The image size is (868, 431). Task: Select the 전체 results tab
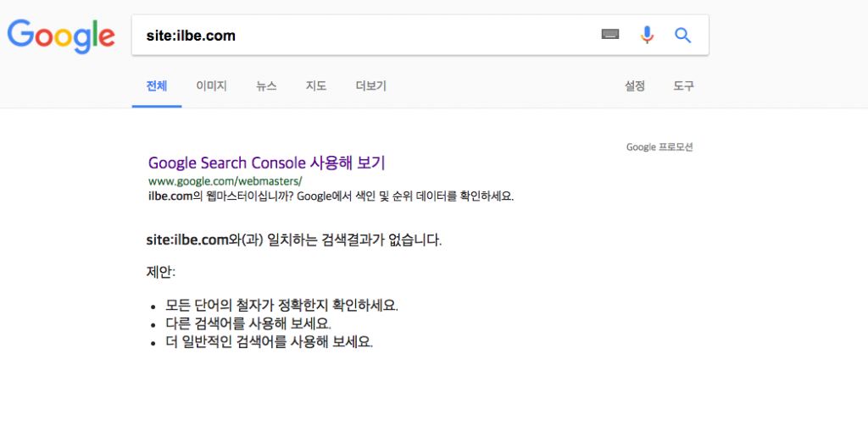click(157, 86)
